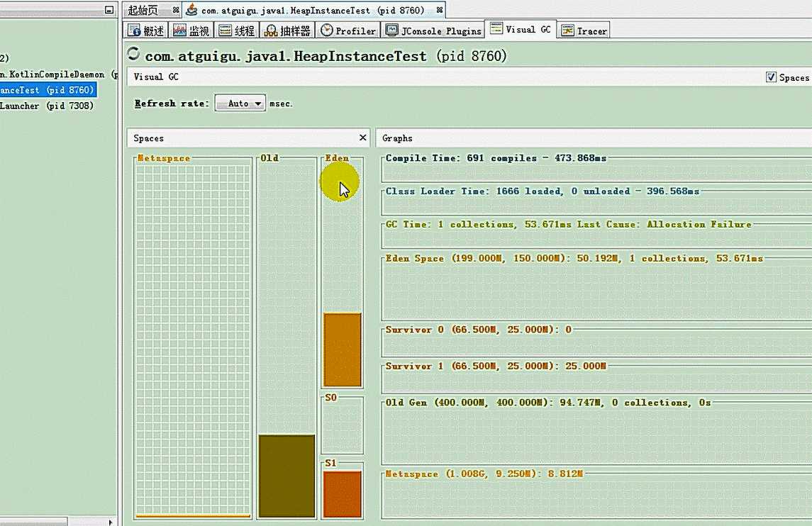The width and height of the screenshot is (812, 526).
Task: Select the Launcher (pid 7308) tree entry
Action: click(x=47, y=106)
